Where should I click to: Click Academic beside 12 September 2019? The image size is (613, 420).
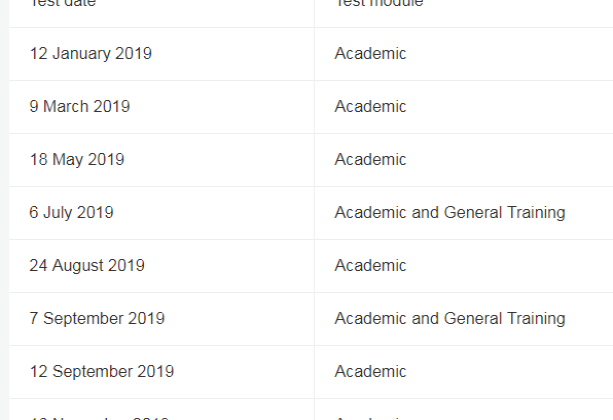(x=370, y=372)
